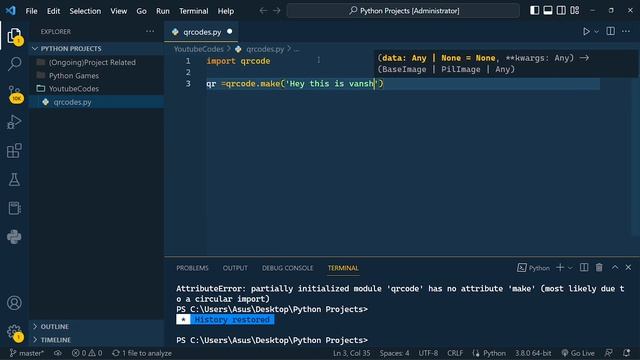
Task: Open Run and Debug view
Action: (14, 122)
